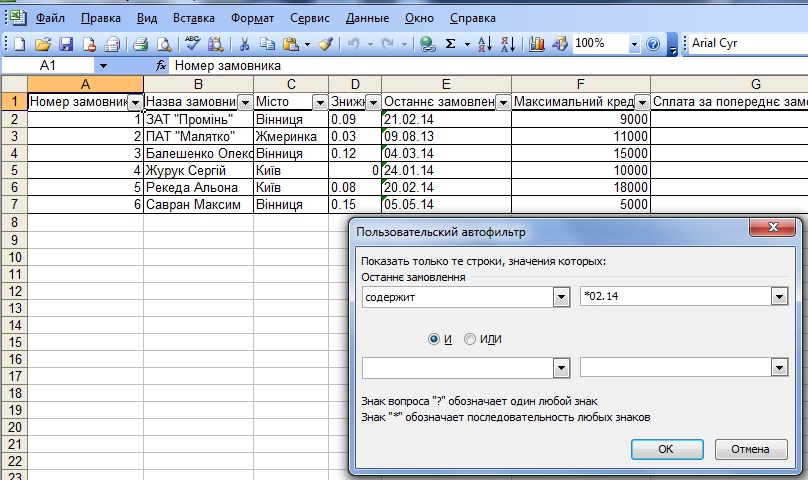Click the Redo arrow

point(388,44)
